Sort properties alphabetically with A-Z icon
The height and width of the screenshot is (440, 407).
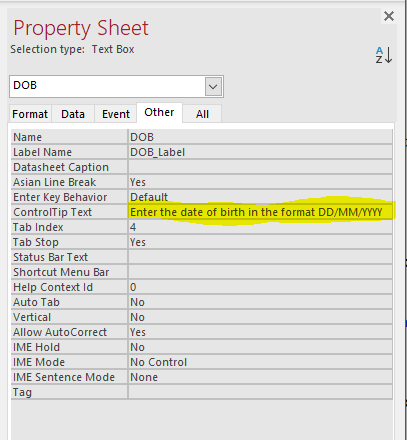[384, 55]
